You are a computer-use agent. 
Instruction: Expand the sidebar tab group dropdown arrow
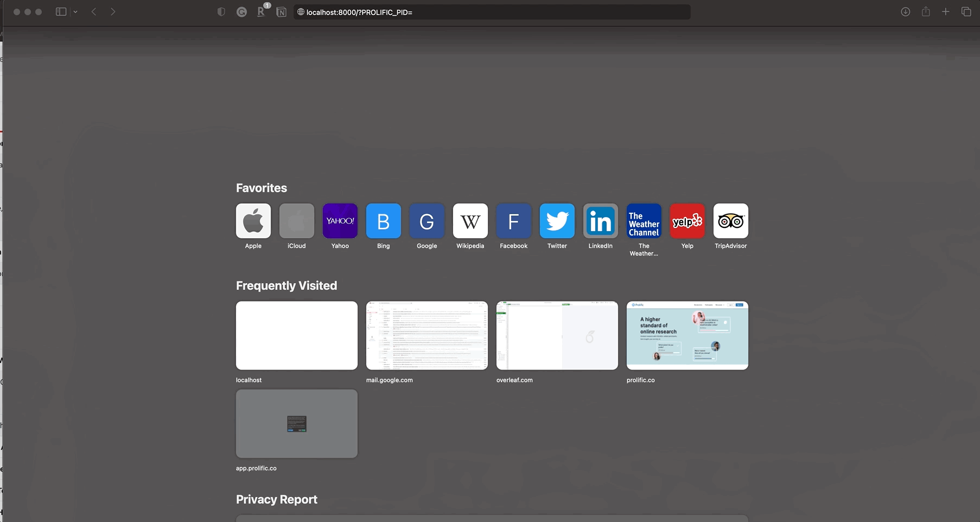75,12
